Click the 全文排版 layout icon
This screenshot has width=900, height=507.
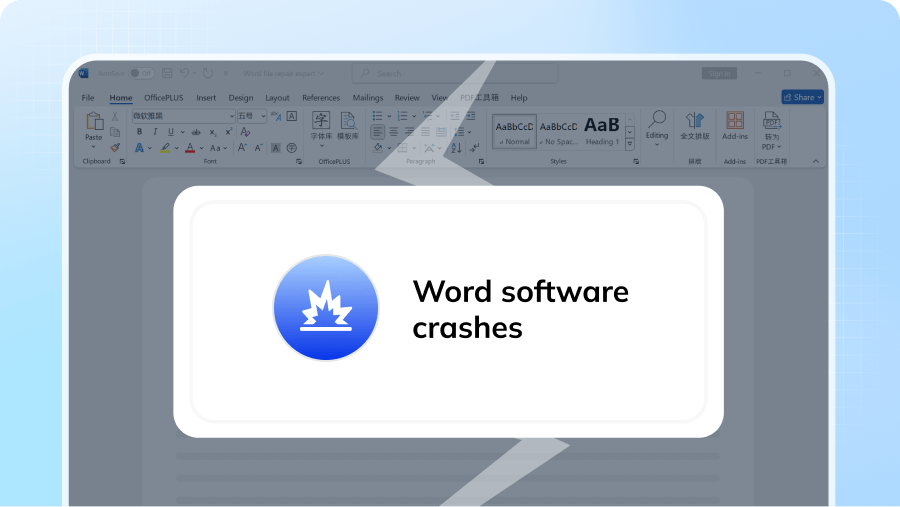(x=695, y=126)
